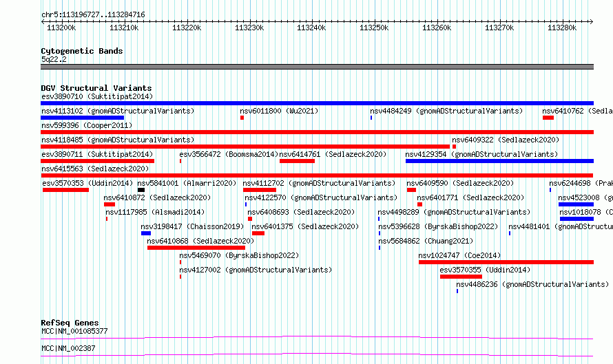Select the red bar under esv3890711
The height and width of the screenshot is (364, 613).
pos(97,161)
